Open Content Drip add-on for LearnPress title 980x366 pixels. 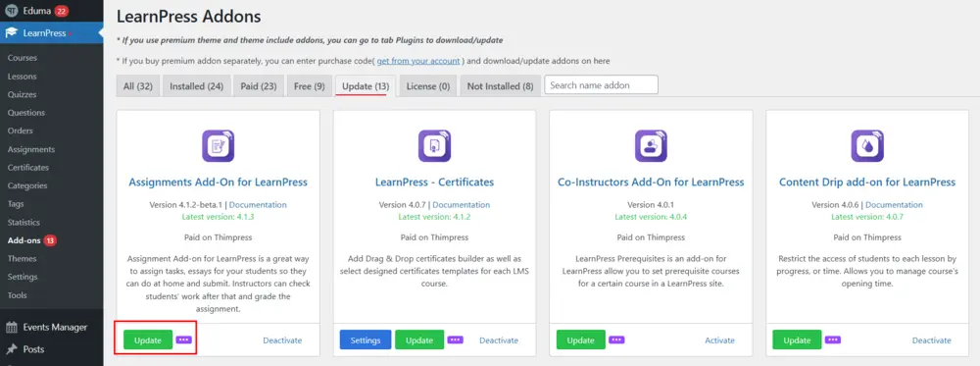click(x=867, y=183)
